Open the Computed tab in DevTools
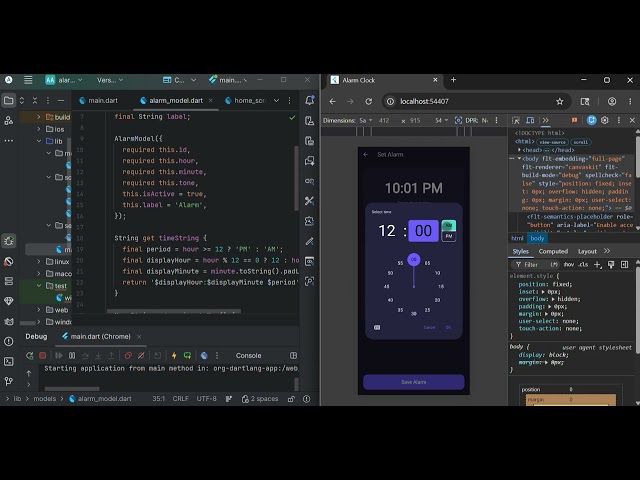The width and height of the screenshot is (640, 480). tap(553, 251)
